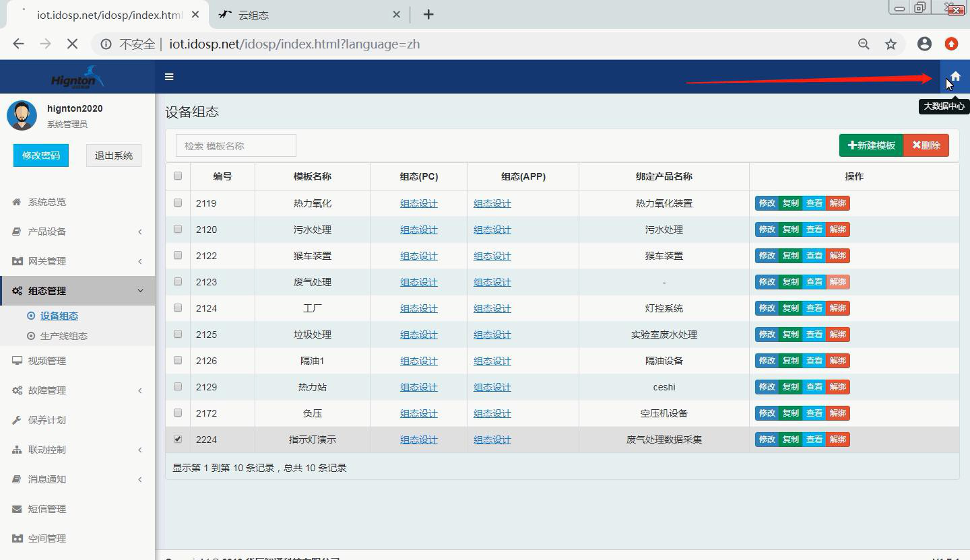Screen dimensions: 970x560
Task: Open 组态设计 PC link for 污水处理
Action: (418, 230)
